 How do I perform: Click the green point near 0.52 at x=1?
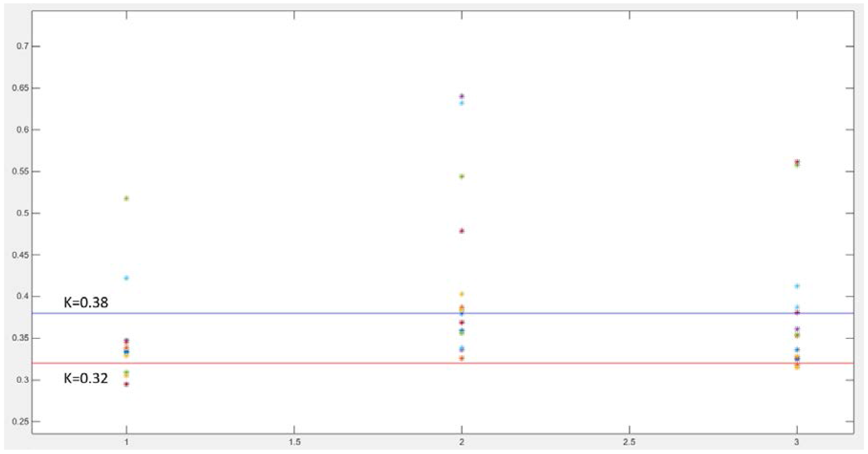[x=127, y=198]
